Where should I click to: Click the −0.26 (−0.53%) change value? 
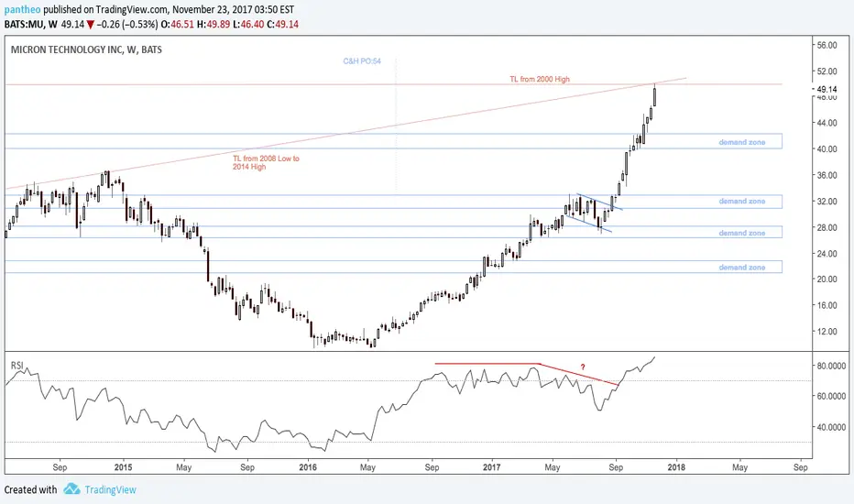coord(127,25)
